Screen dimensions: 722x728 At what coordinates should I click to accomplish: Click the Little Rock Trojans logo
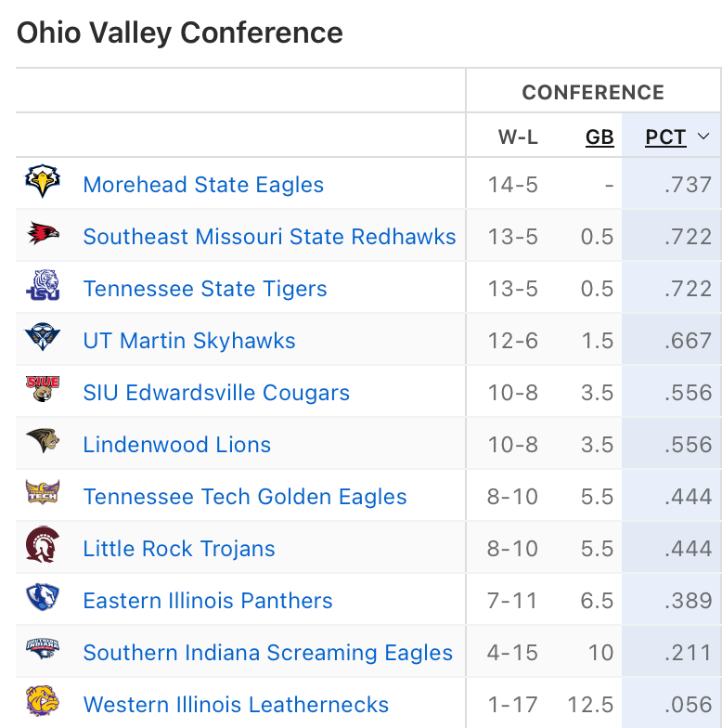[43, 547]
